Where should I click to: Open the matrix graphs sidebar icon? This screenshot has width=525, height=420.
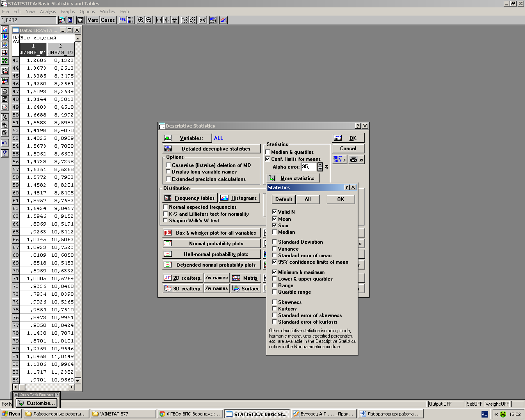tap(5, 53)
